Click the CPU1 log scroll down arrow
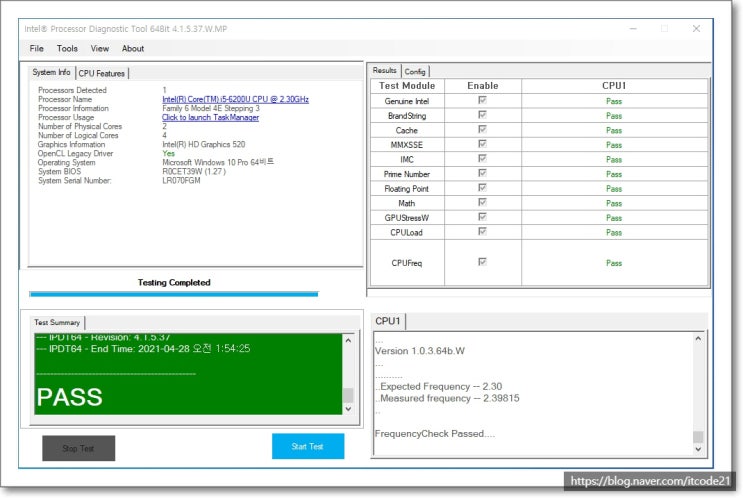This screenshot has height=498, width=743. (698, 449)
